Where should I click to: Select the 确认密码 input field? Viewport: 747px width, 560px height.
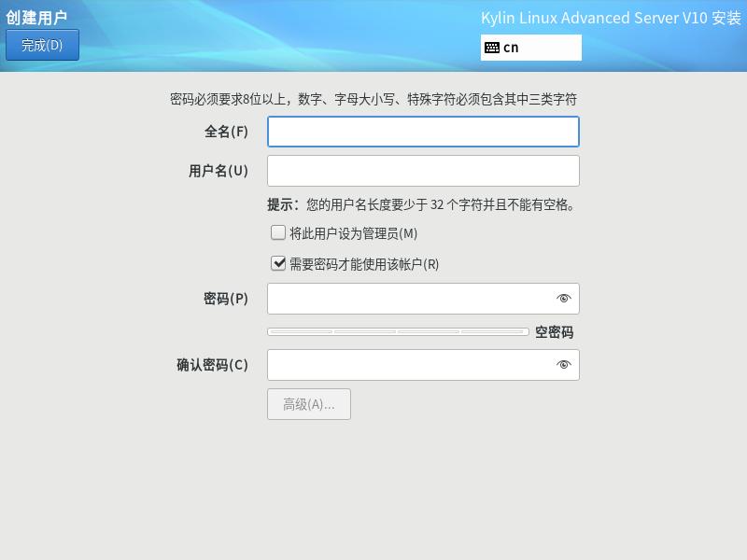(411, 365)
